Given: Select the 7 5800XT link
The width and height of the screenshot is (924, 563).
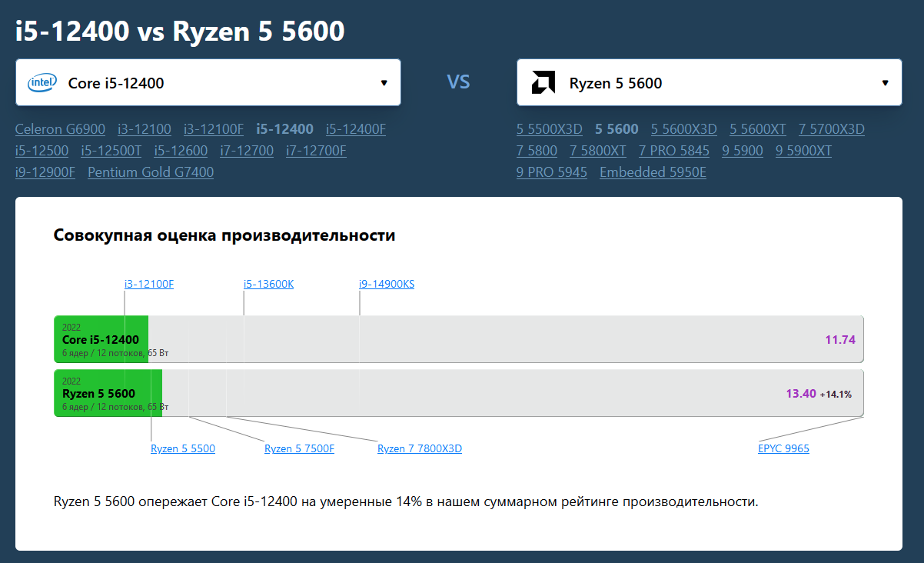Looking at the screenshot, I should coord(598,151).
